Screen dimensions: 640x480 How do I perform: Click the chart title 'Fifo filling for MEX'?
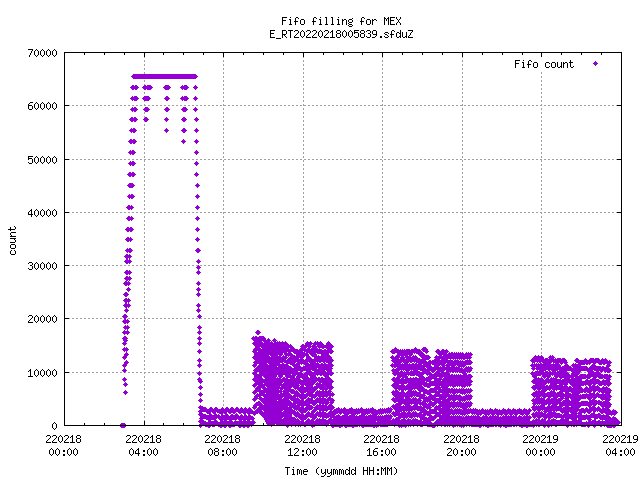[x=341, y=21]
